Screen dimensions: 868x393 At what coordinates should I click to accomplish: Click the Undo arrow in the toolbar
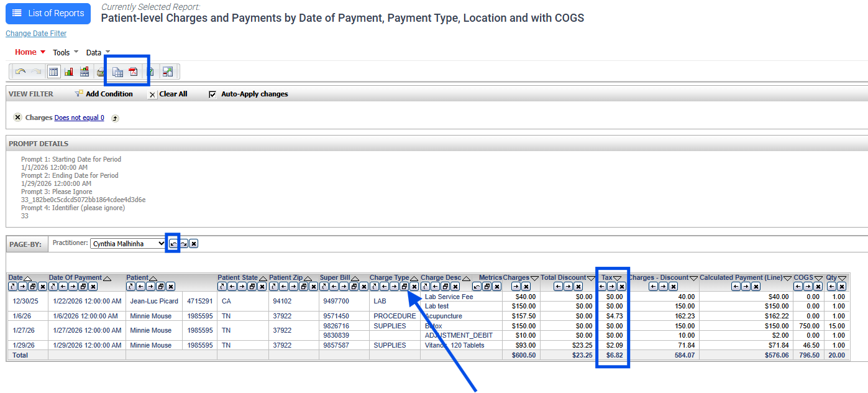(x=21, y=72)
